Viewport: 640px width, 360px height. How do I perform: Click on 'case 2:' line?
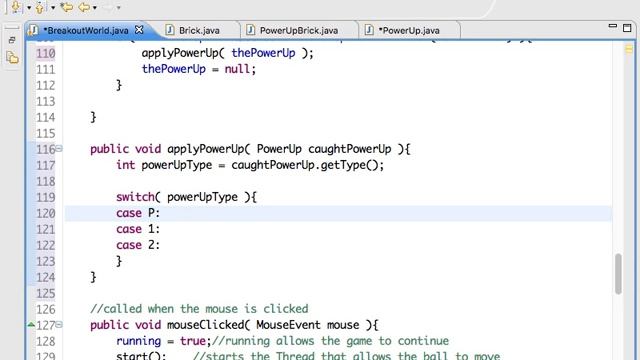[138, 245]
